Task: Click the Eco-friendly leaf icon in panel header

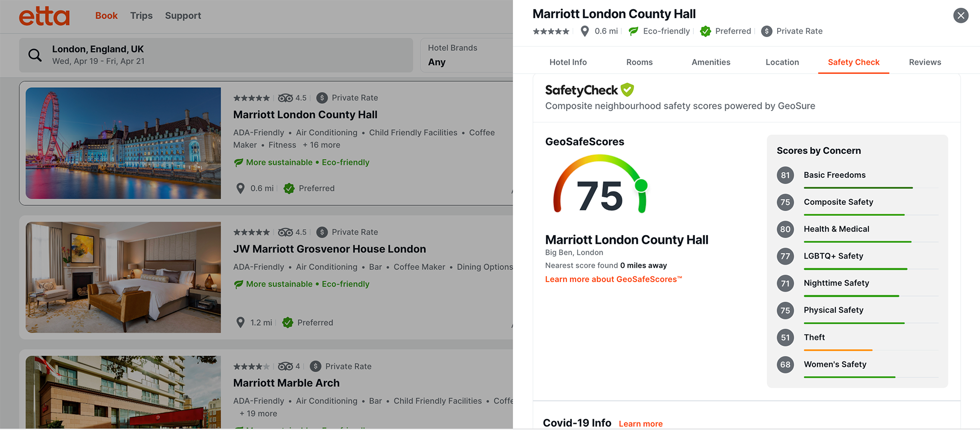Action: click(x=634, y=31)
